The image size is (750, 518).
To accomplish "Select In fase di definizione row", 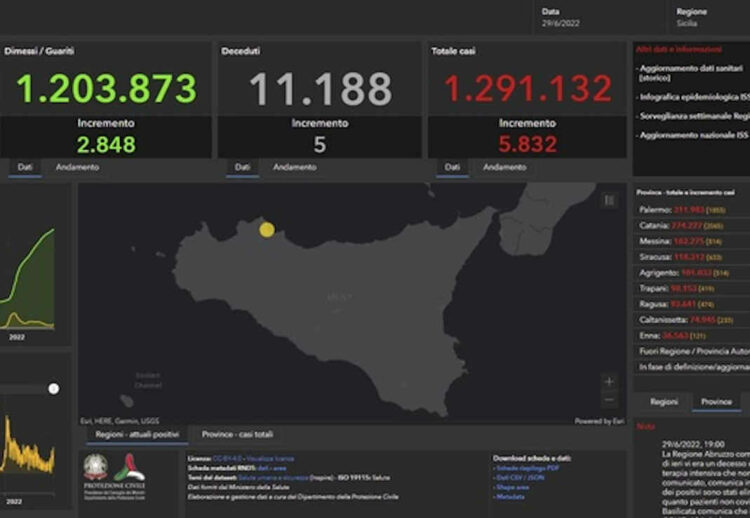I will click(x=692, y=367).
